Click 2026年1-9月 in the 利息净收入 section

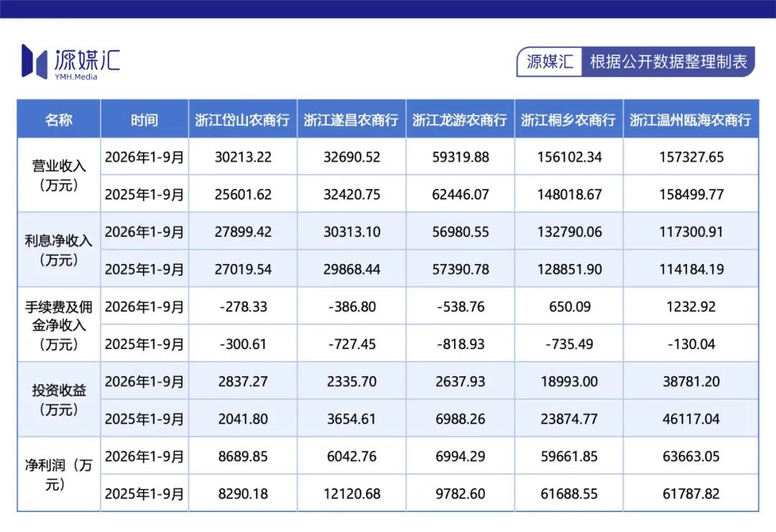pos(144,232)
